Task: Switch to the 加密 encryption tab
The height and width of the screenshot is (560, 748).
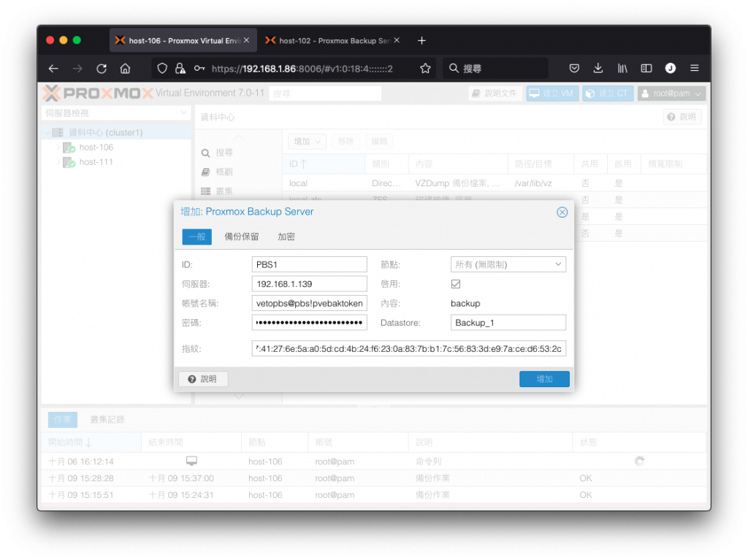Action: pos(286,237)
